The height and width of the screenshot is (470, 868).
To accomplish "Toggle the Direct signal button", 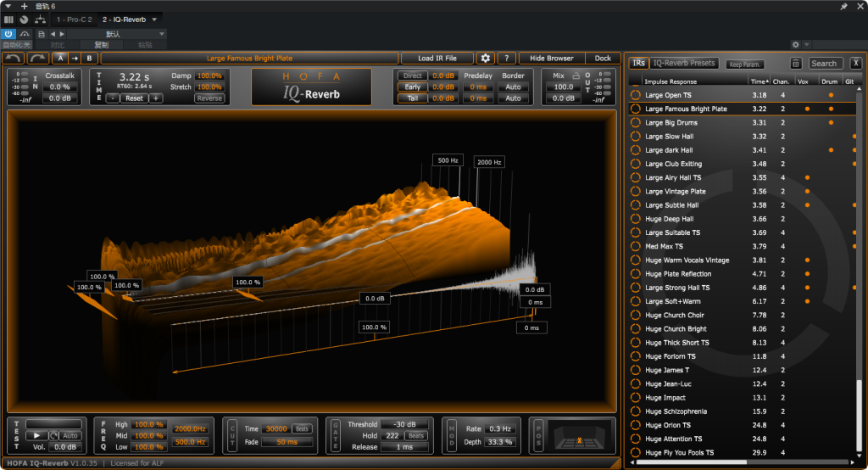I will (413, 76).
